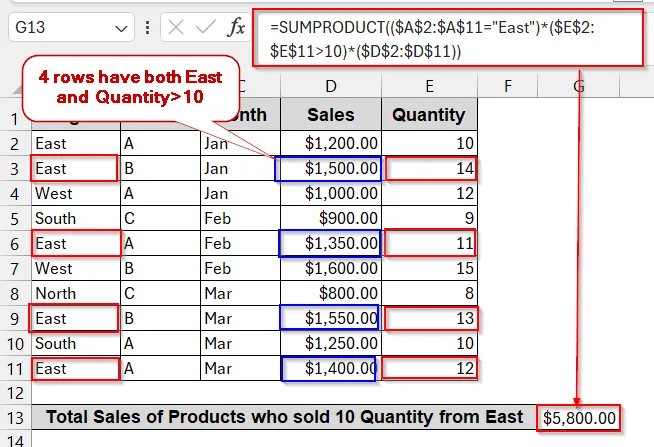Screen dimensions: 654x447
Task: Open Insert Function fx button
Action: [236, 28]
